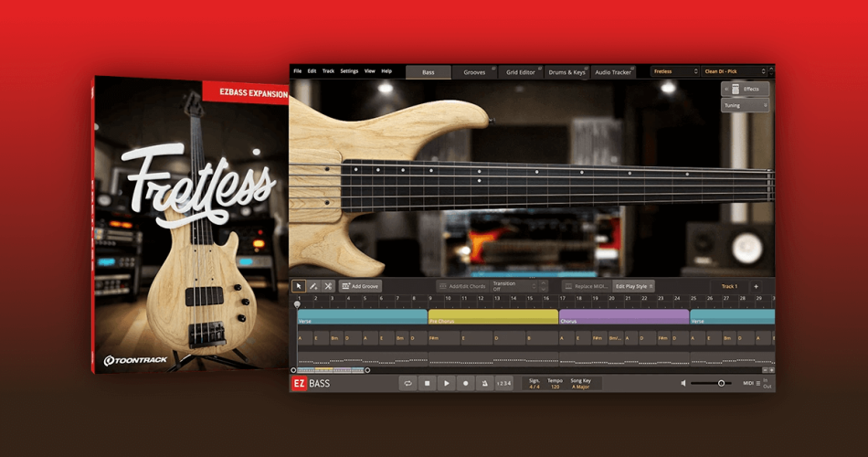Click the timeline overview scrollbar
Image resolution: width=868 pixels, height=457 pixels.
click(x=331, y=370)
